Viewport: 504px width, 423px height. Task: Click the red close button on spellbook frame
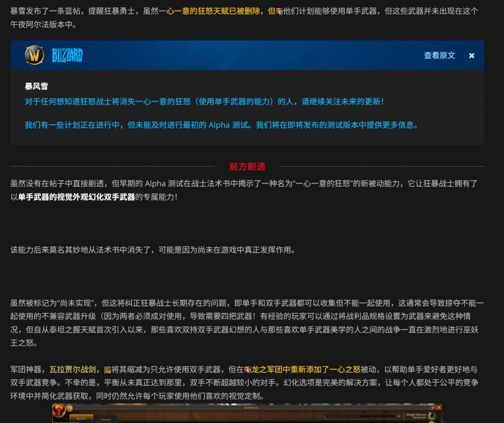[439, 407]
